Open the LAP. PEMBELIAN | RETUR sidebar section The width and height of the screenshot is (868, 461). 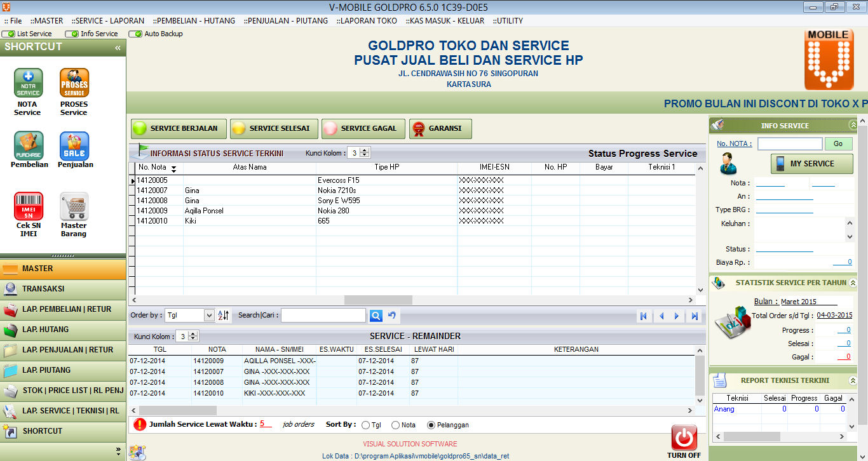pyautogui.click(x=63, y=309)
